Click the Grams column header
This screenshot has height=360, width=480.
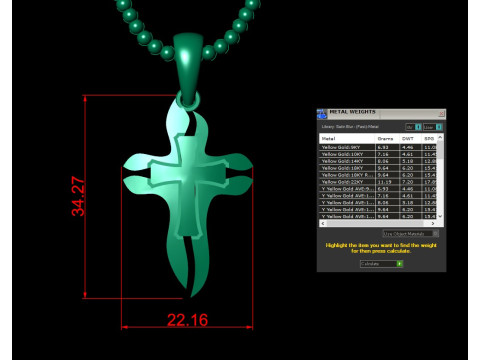click(x=387, y=139)
